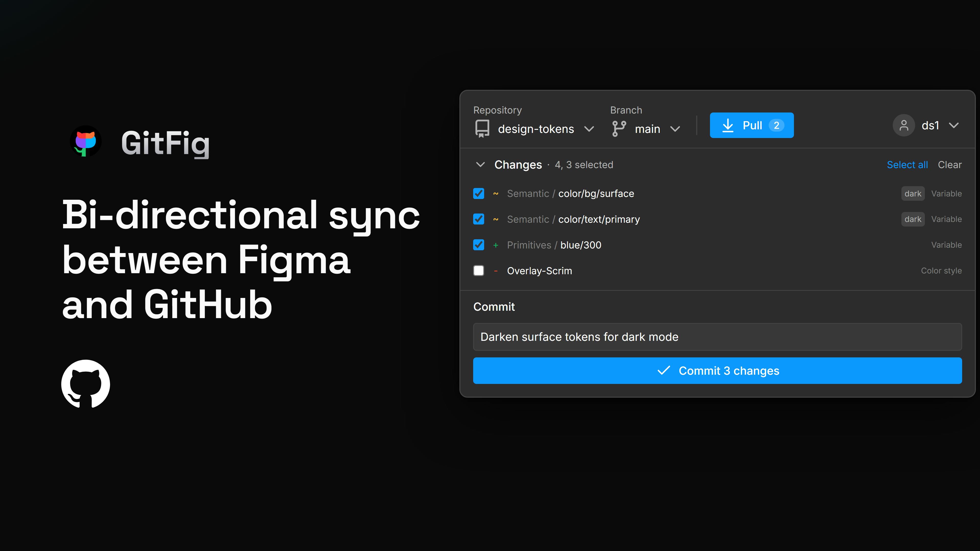This screenshot has width=980, height=551.
Task: Collapse the Changes section chevron
Action: click(x=481, y=165)
